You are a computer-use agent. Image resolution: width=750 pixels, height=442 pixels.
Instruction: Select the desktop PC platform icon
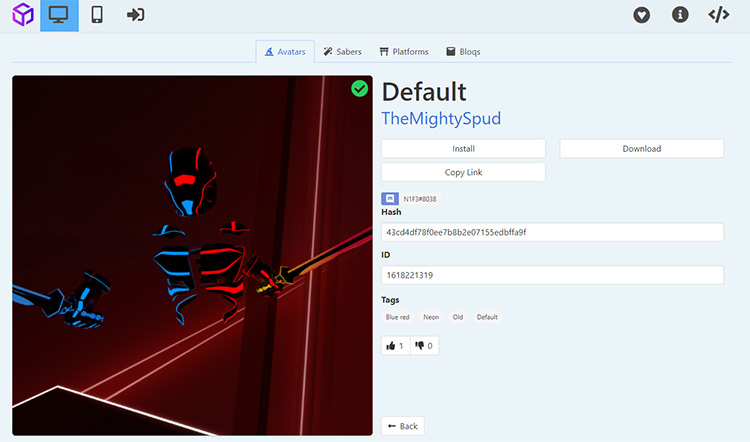pos(59,15)
